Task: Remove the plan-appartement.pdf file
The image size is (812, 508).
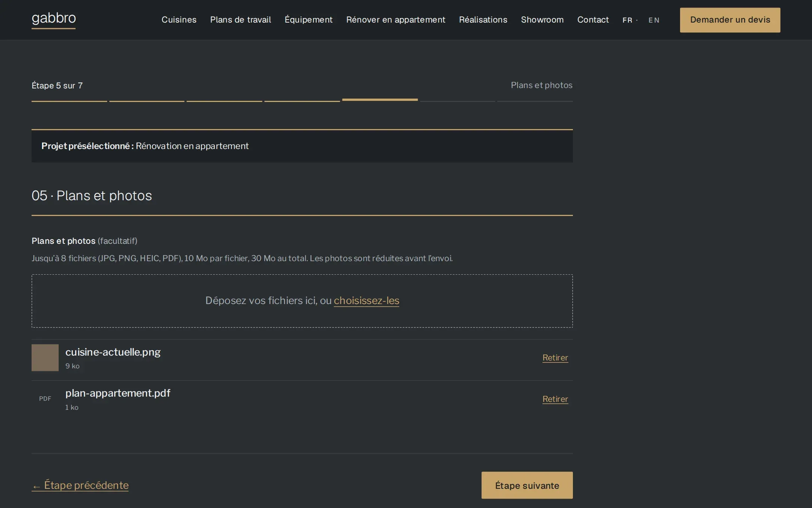Action: [x=555, y=399]
